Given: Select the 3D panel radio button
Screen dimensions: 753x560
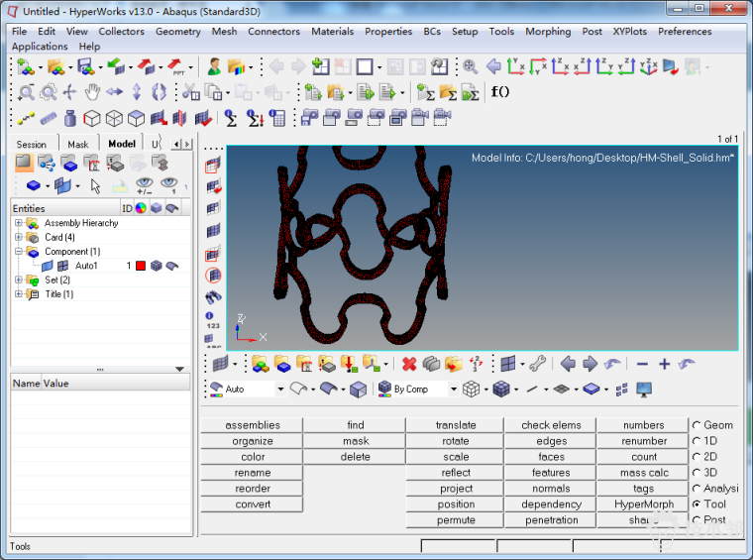Looking at the screenshot, I should pyautogui.click(x=698, y=473).
